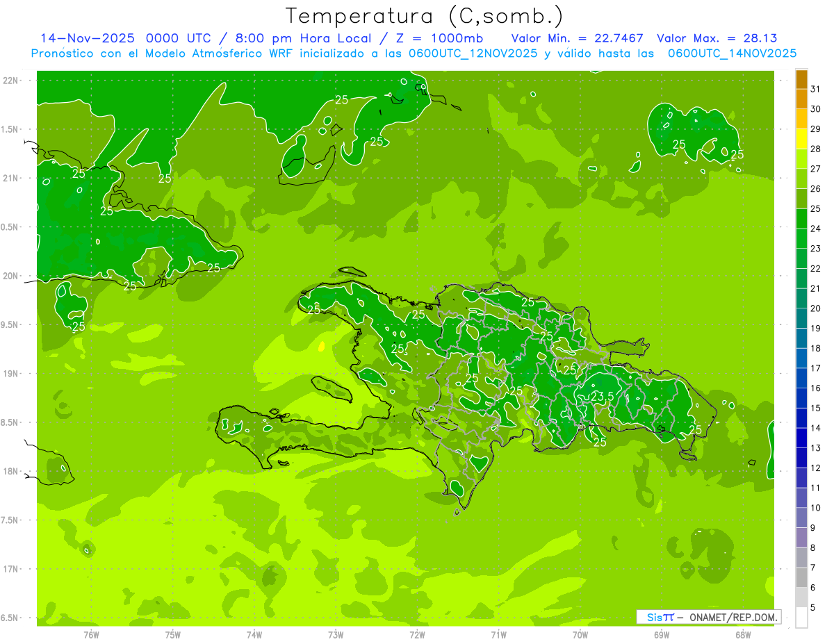834x644 pixels.
Task: Click the 19N latitude axis label
Action: pos(12,374)
